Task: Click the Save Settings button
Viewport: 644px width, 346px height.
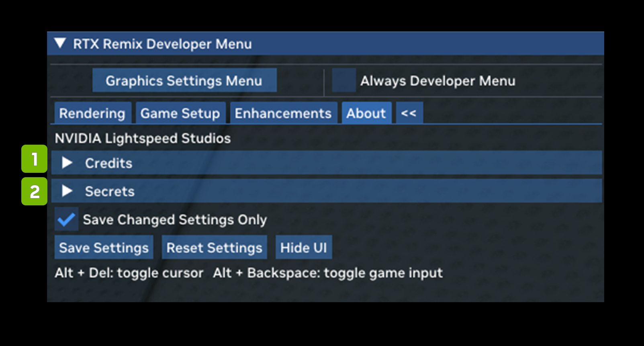Action: click(104, 248)
